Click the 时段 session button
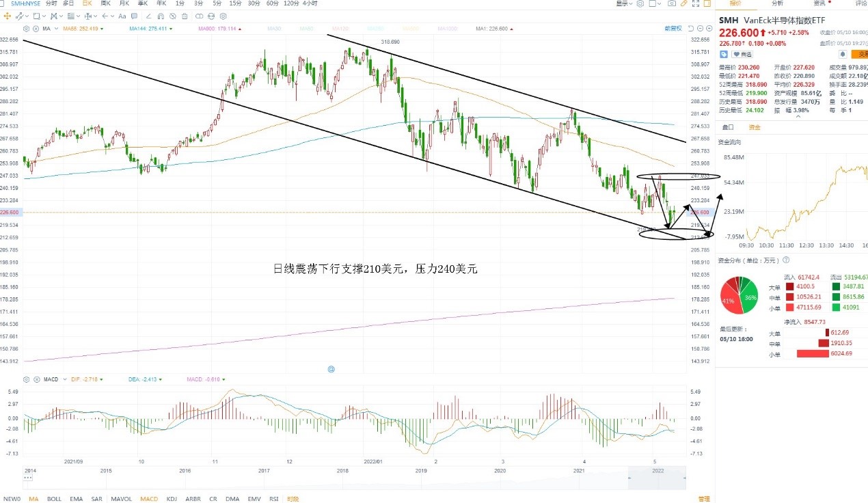Screen dimensions: 868x503 click(293, 499)
